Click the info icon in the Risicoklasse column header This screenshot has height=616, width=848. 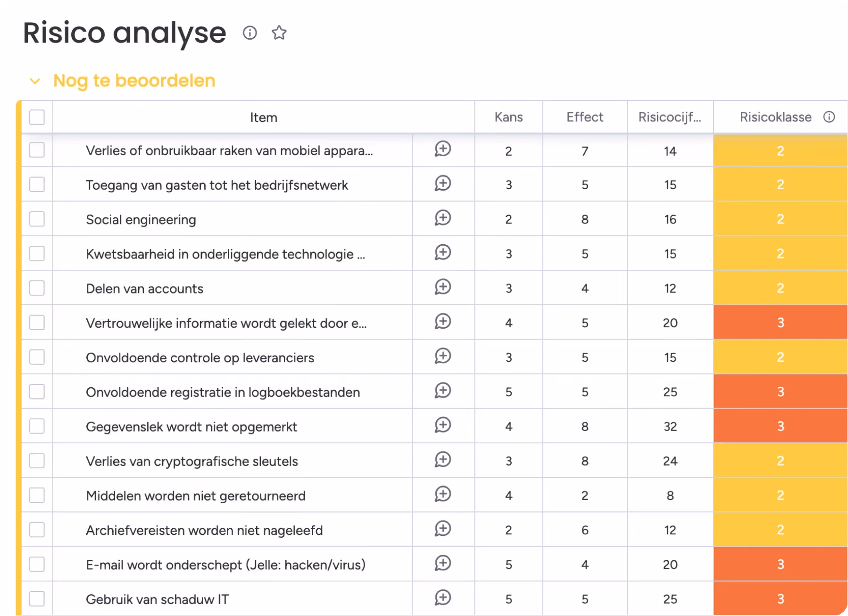829,117
